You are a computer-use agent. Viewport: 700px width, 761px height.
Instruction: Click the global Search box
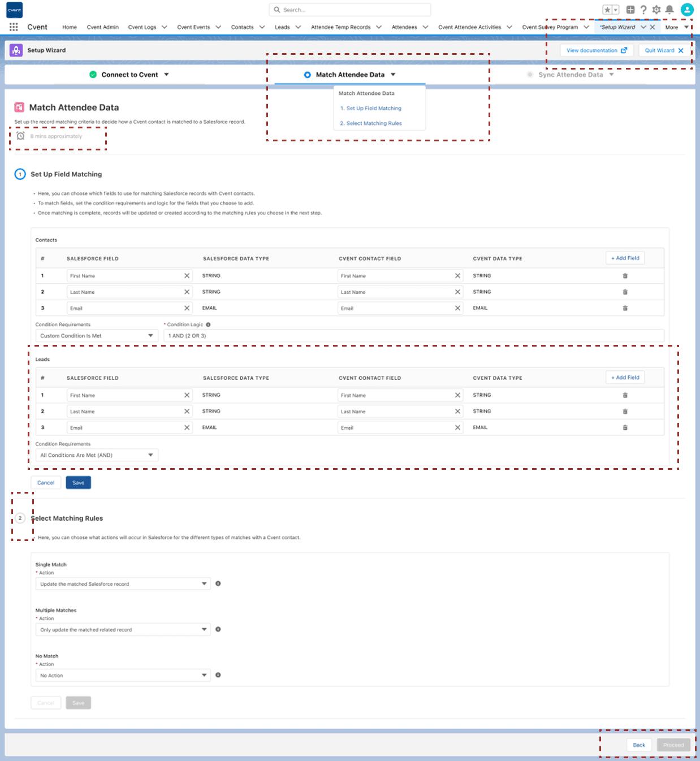tap(350, 10)
